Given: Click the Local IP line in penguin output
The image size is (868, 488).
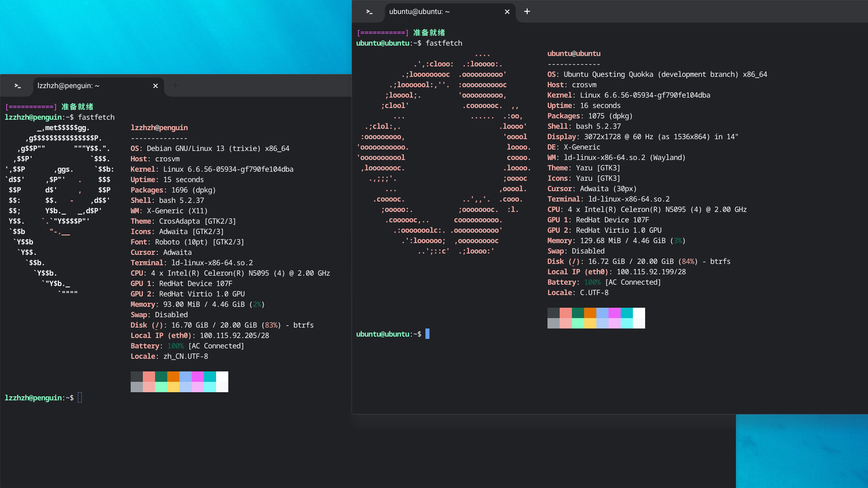Looking at the screenshot, I should [x=199, y=336].
